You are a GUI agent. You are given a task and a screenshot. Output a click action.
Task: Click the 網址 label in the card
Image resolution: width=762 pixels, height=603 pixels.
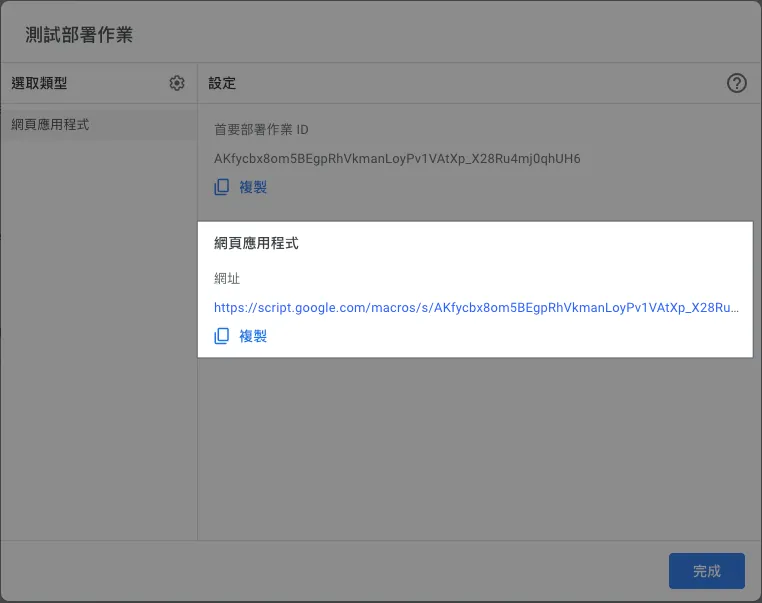[227, 278]
